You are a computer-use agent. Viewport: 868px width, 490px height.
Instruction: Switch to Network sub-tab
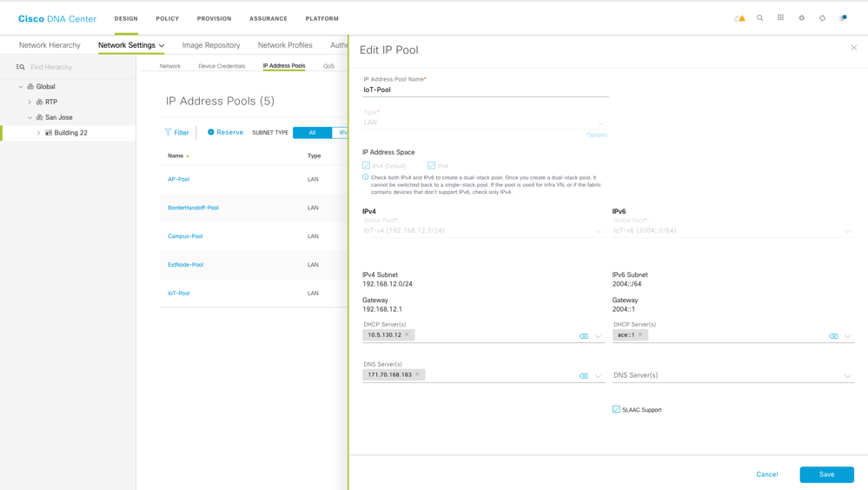click(x=170, y=66)
